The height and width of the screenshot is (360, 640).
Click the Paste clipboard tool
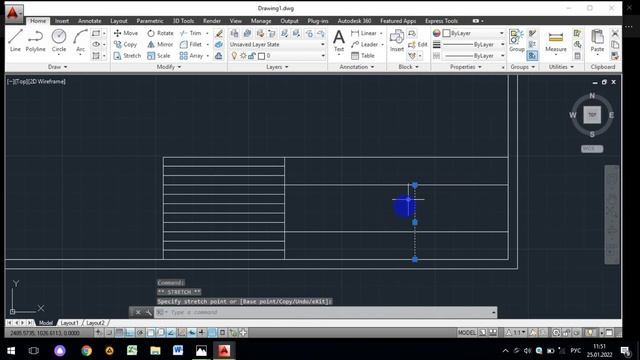[x=597, y=42]
